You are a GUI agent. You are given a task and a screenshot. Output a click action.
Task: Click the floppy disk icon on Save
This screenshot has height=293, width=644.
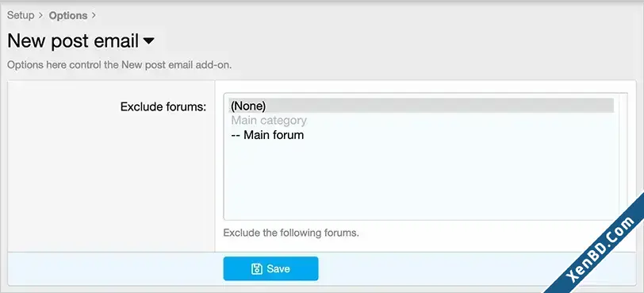pos(257,269)
